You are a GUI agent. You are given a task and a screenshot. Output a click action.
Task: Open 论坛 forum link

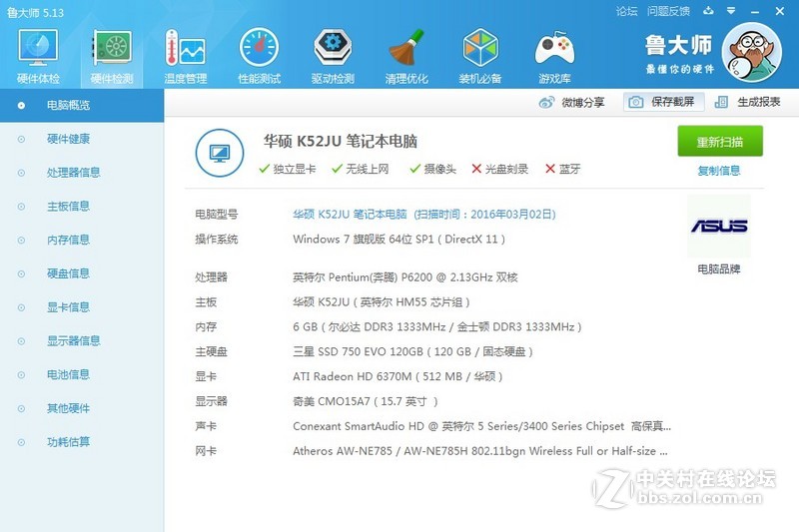tap(626, 11)
